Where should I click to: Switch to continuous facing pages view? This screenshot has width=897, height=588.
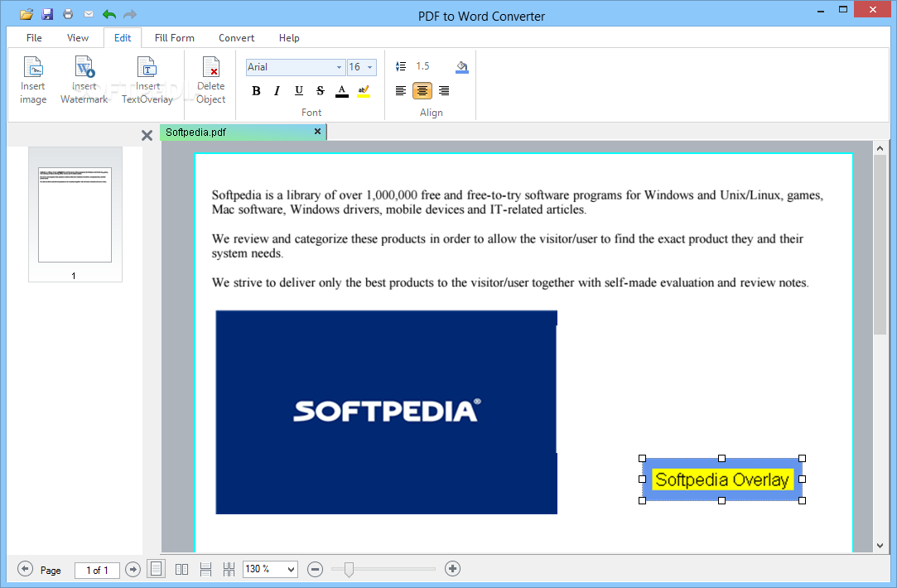point(229,569)
